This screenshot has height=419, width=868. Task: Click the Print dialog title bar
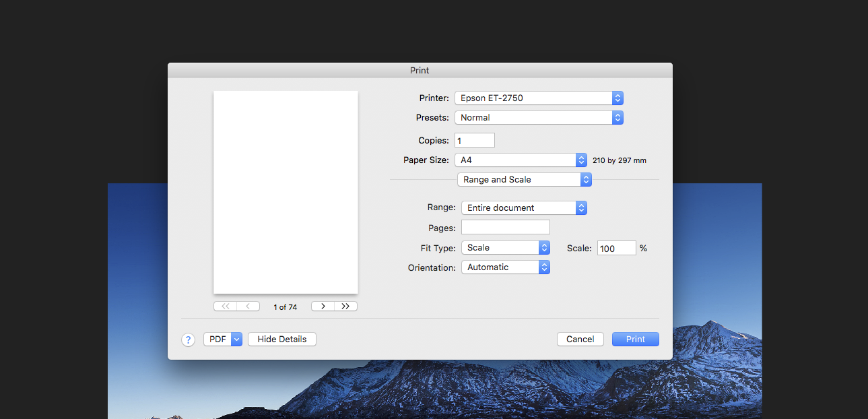[420, 70]
